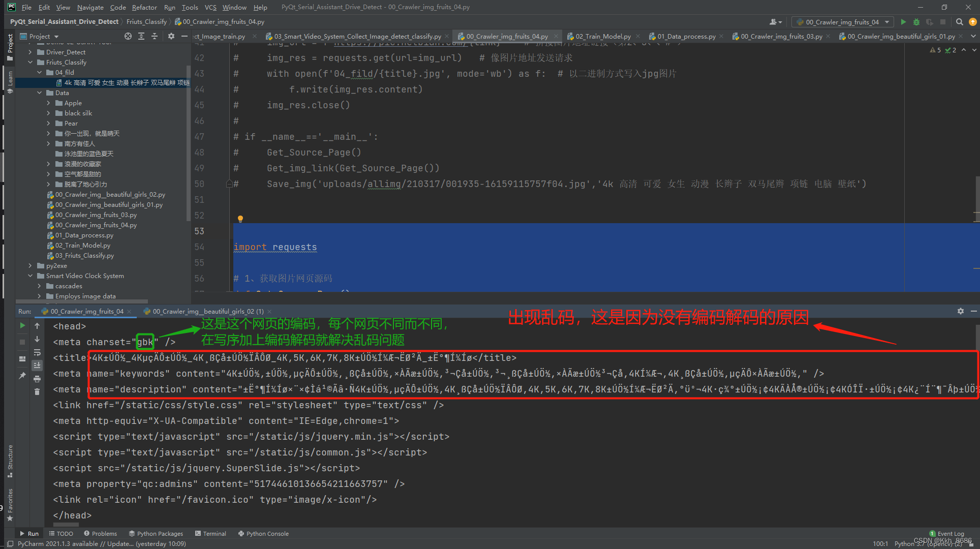Click Fruits_Classify breadcrumb in navigation bar
Image resolution: width=980 pixels, height=549 pixels.
[x=146, y=22]
